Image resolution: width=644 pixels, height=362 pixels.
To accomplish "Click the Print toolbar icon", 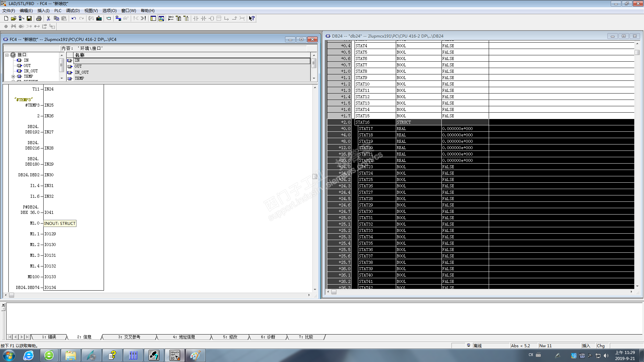I will pos(39,18).
